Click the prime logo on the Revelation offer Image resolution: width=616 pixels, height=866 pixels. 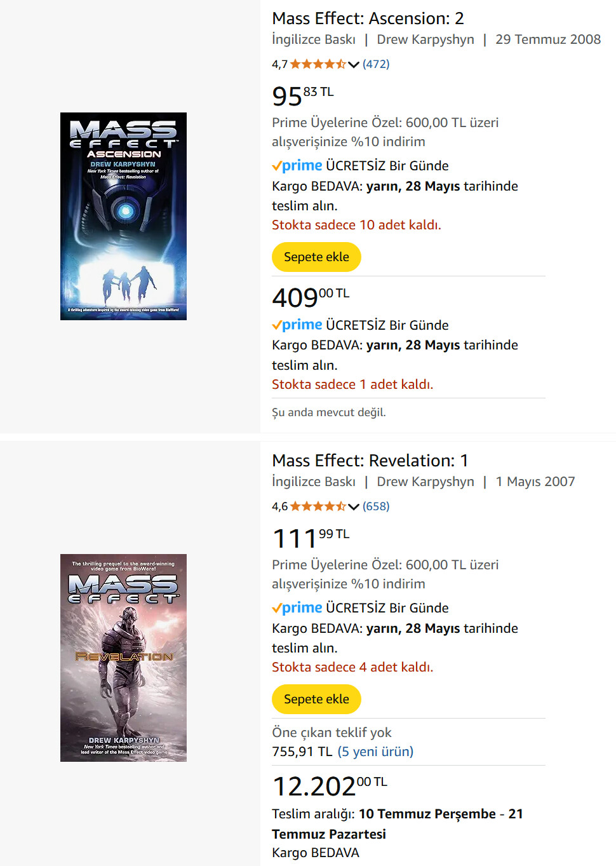(x=297, y=608)
